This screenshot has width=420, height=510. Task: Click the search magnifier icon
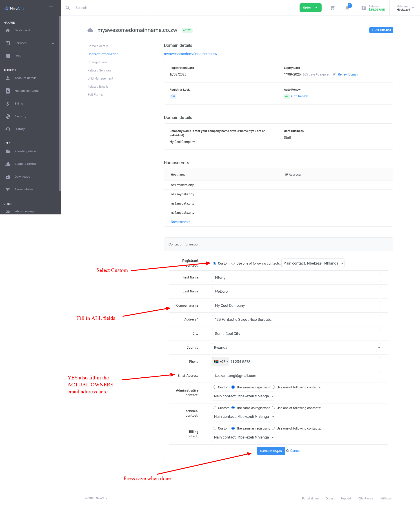click(x=68, y=8)
